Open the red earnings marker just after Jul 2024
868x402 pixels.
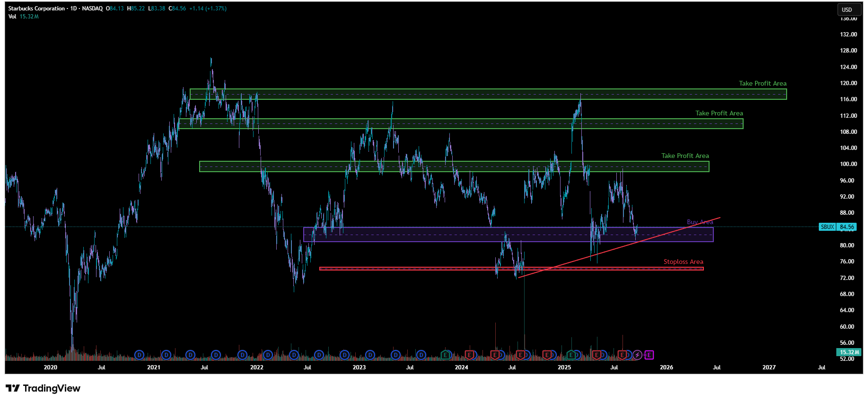[520, 355]
